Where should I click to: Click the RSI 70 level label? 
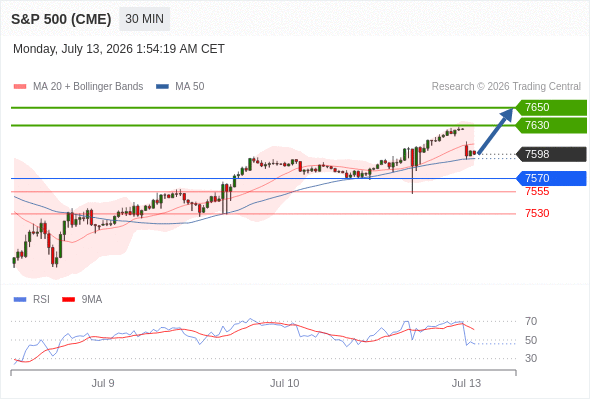531,321
